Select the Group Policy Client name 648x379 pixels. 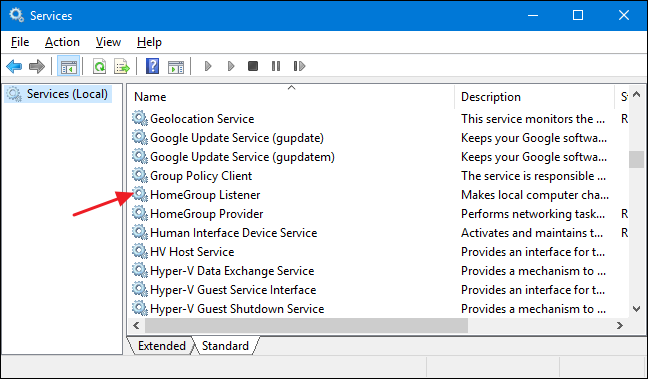[x=201, y=176]
